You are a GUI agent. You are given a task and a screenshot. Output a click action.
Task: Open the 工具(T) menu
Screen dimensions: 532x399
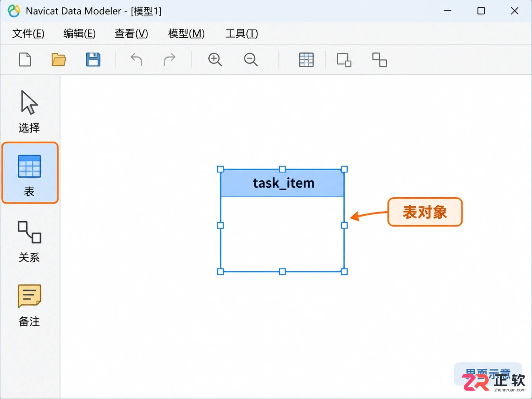242,34
